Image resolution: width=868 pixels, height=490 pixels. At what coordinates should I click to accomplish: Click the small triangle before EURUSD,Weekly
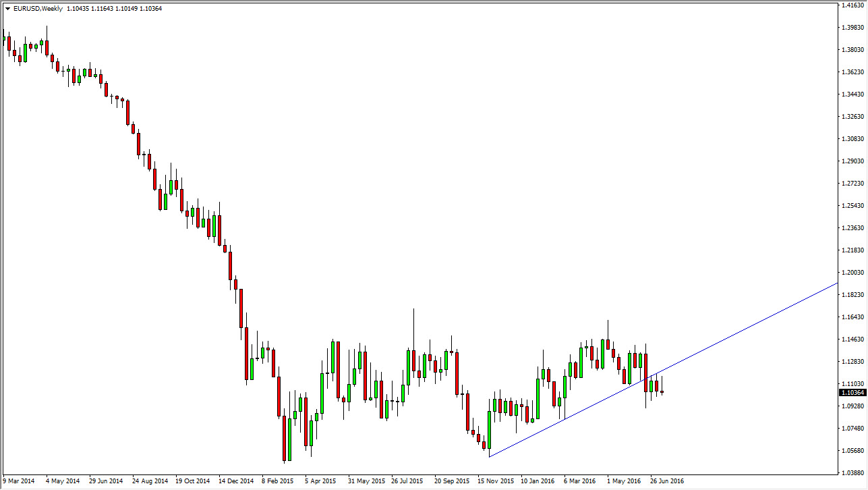pyautogui.click(x=7, y=8)
